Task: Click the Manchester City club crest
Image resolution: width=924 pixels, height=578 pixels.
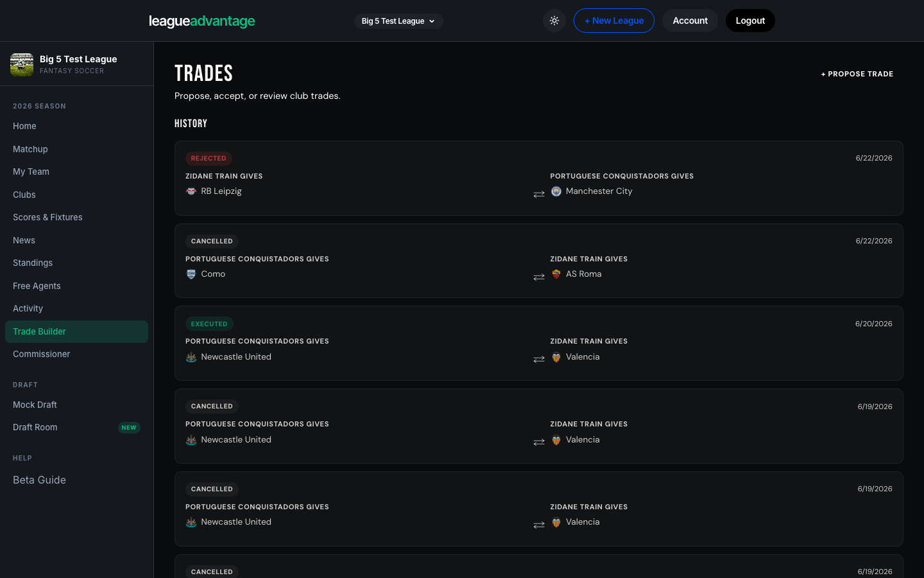Action: [x=556, y=191]
